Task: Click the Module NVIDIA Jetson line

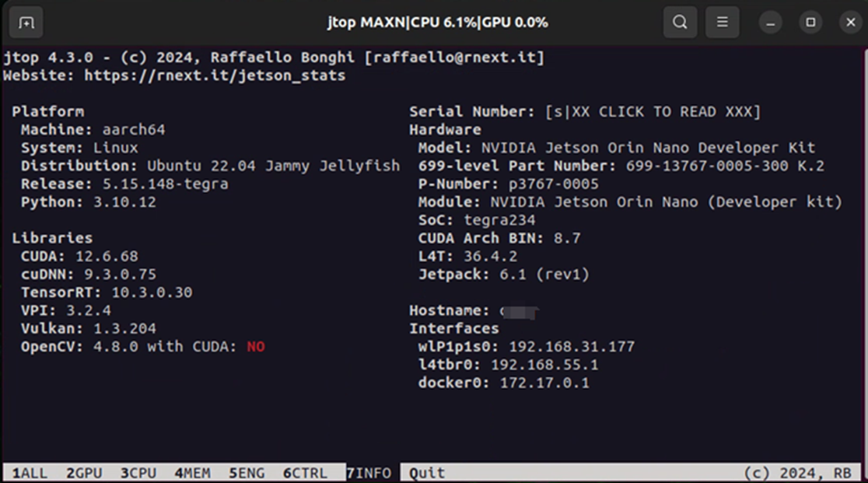Action: [x=630, y=202]
